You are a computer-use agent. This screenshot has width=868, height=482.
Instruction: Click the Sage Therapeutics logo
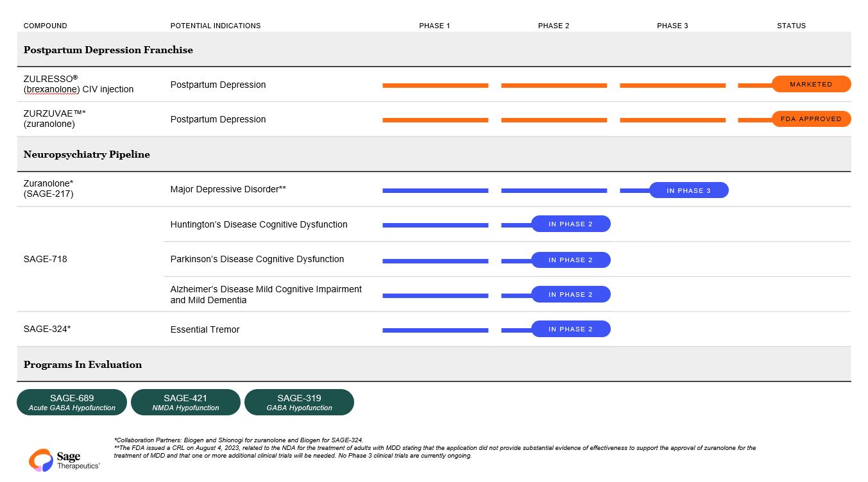(64, 460)
